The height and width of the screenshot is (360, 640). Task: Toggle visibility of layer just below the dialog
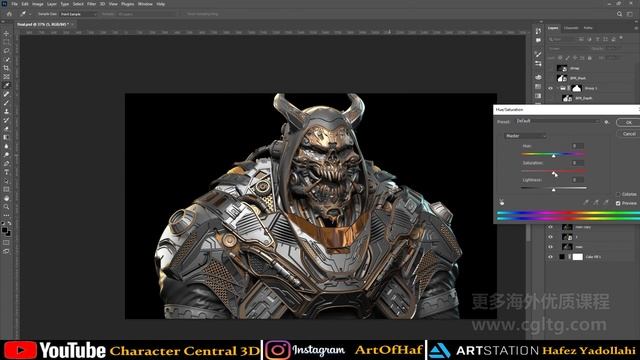pos(550,227)
